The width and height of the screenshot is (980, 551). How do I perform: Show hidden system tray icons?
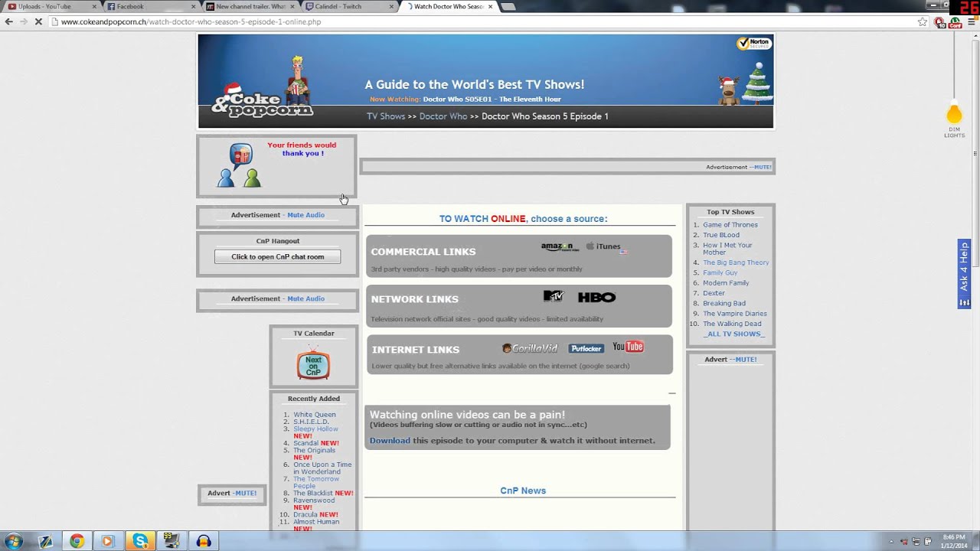[x=892, y=542]
